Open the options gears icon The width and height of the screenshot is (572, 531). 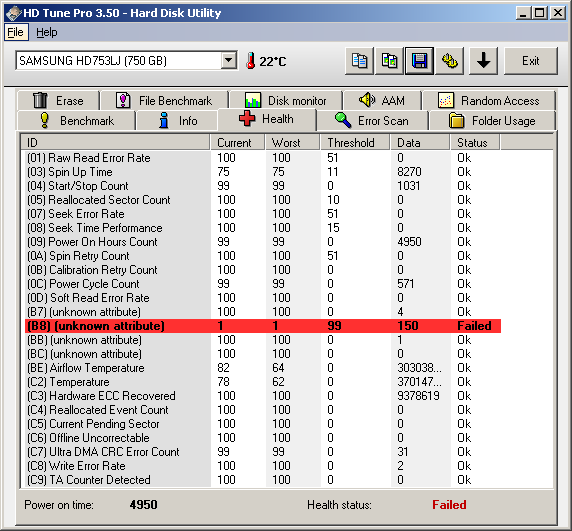449,61
